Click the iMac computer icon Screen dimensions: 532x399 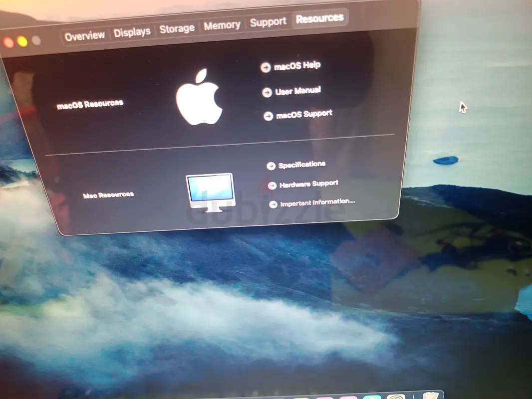210,192
